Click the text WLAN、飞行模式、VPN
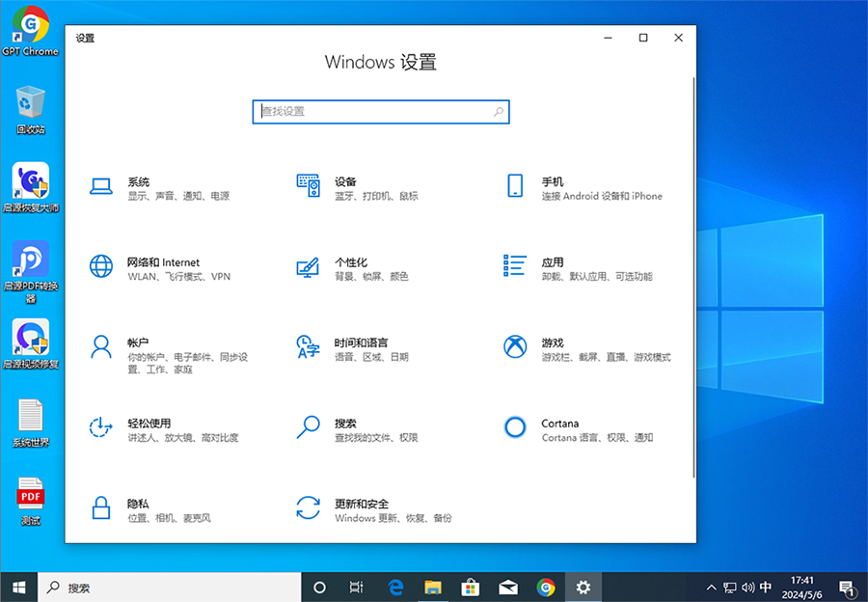Screen dimensions: 868x602 pyautogui.click(x=178, y=276)
